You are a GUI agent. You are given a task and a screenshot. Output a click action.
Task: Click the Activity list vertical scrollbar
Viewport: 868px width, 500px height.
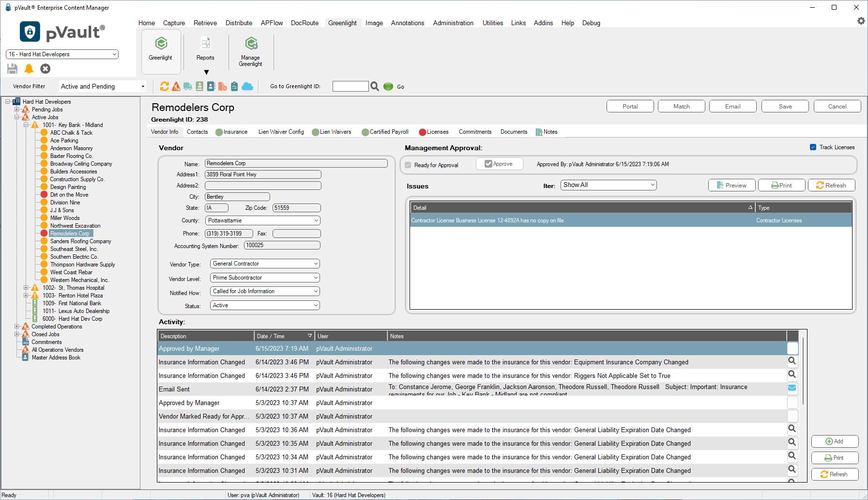click(803, 371)
